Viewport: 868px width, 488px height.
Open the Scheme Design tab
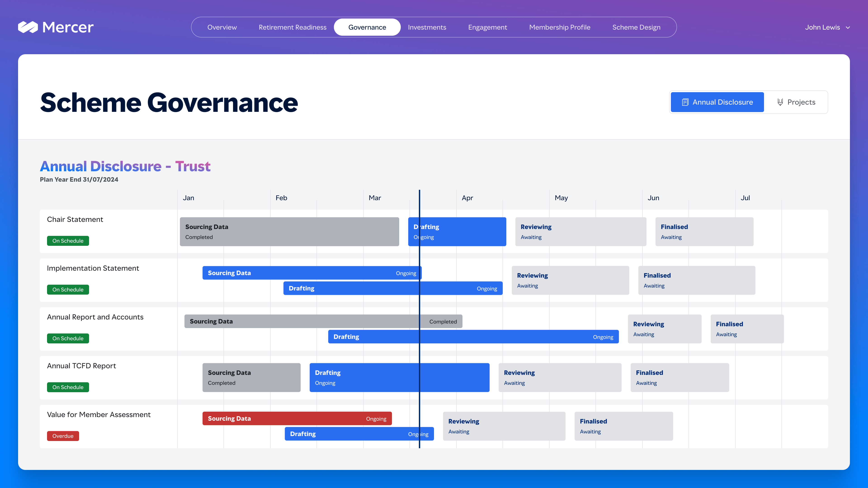[x=636, y=27]
